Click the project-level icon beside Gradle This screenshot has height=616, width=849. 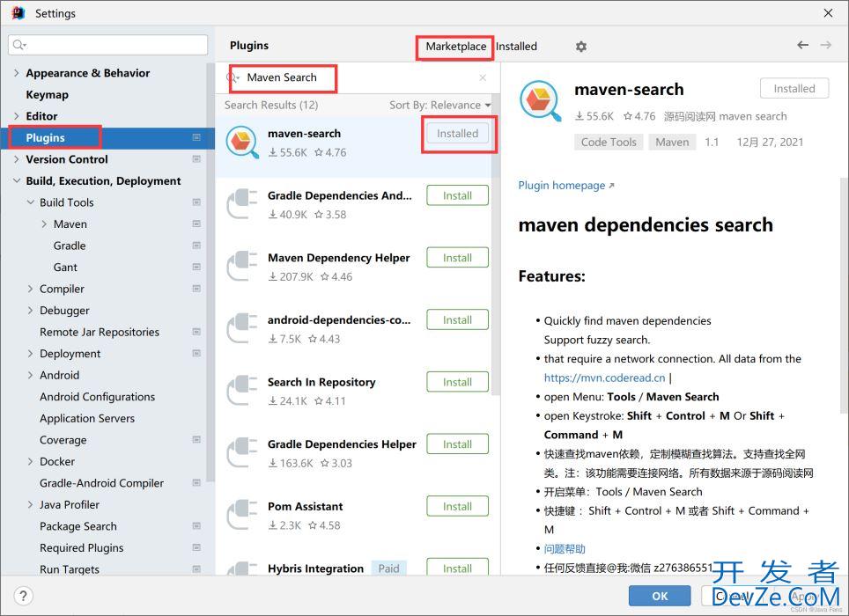click(x=196, y=246)
